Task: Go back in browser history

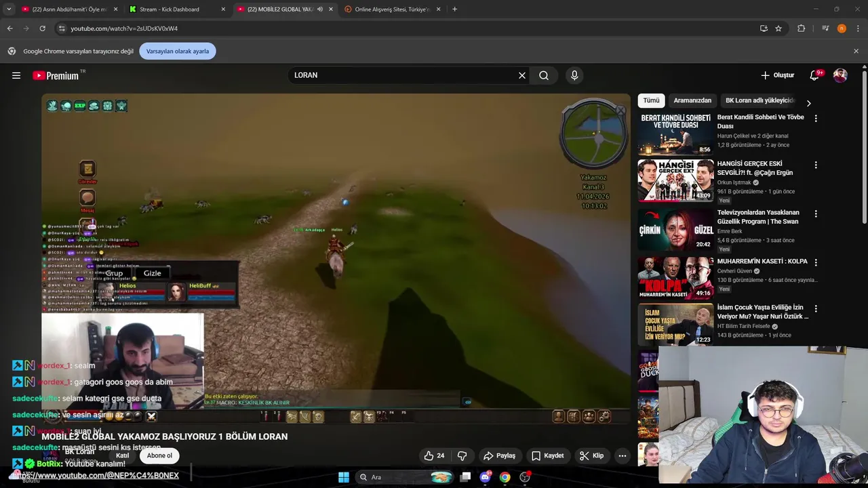Action: click(x=9, y=28)
